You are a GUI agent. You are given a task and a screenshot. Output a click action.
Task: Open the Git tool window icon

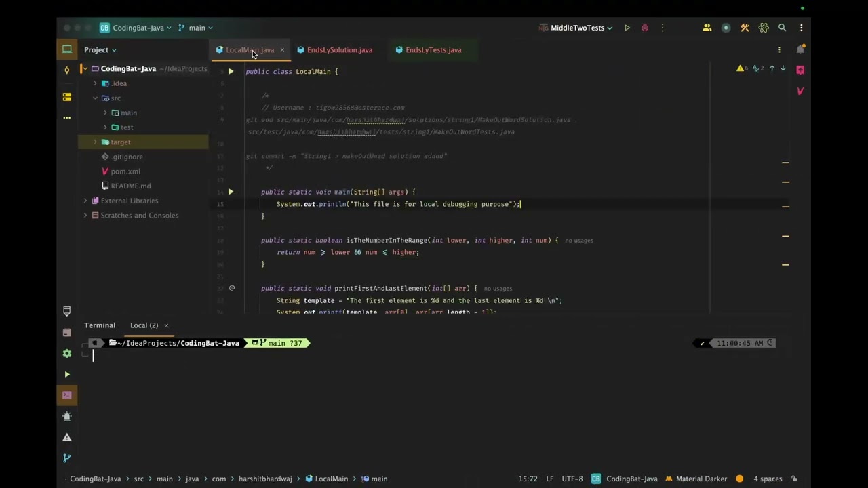click(66, 458)
